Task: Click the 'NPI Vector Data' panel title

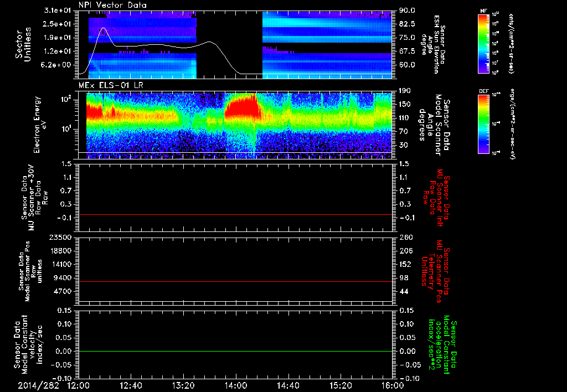Action: click(x=112, y=5)
